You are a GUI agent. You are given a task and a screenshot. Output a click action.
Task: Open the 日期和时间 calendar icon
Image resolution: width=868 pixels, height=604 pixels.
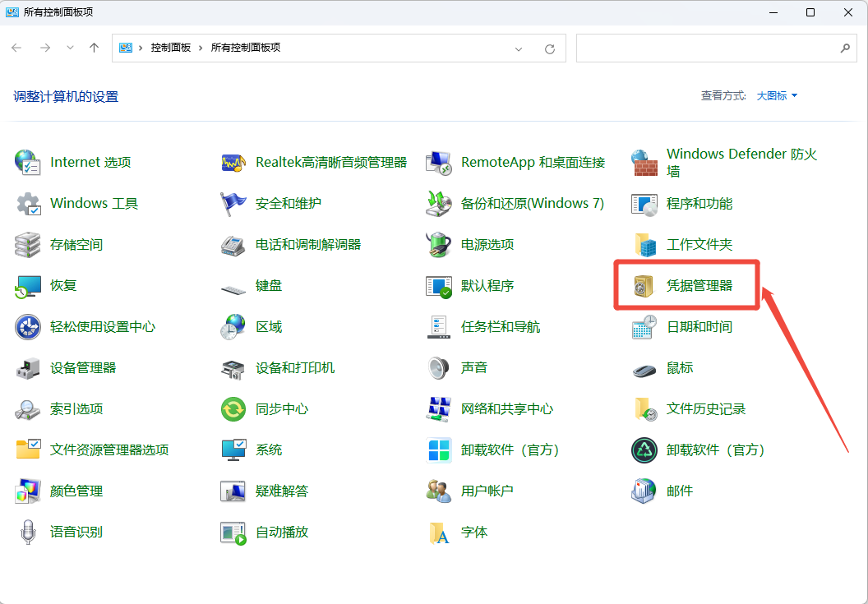644,326
